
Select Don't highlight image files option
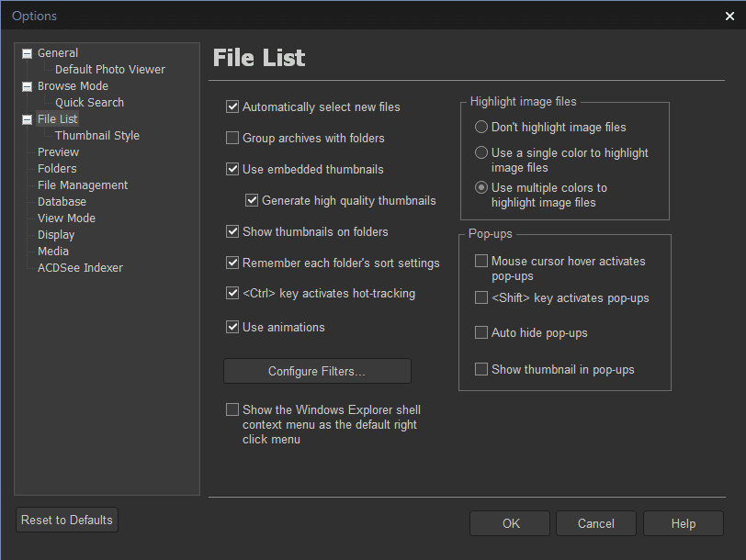click(481, 128)
